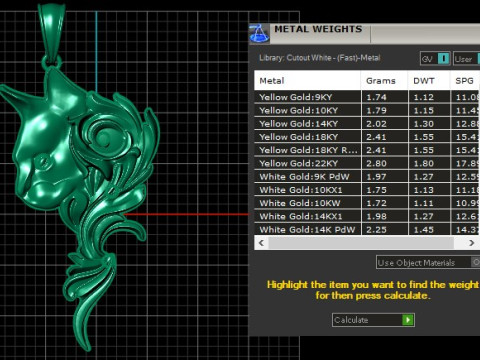Select the Yellow Gold:18KY row
480x360 pixels.
pos(367,137)
